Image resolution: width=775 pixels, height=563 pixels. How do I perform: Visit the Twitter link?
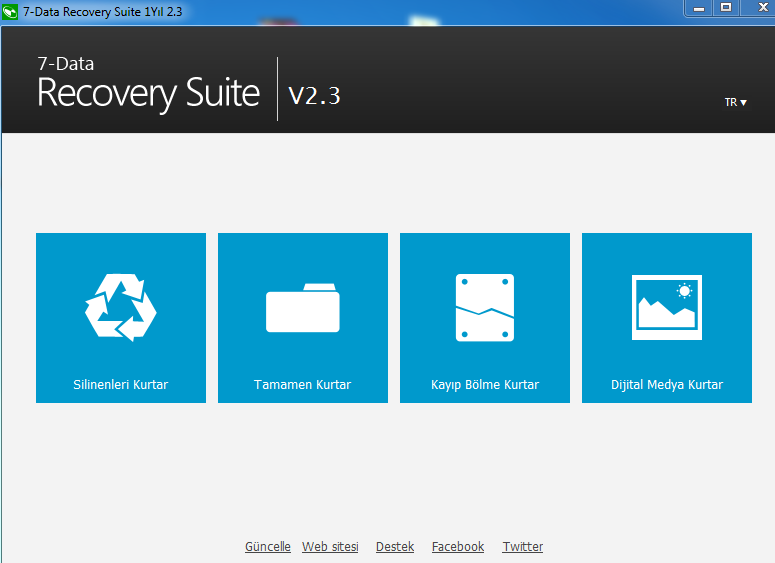523,547
